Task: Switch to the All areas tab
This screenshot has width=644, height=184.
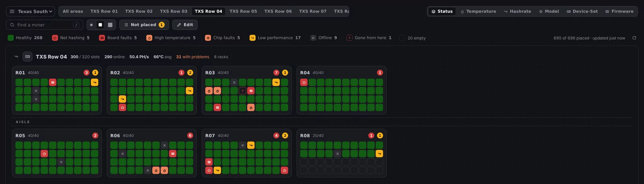Action: coord(73,11)
